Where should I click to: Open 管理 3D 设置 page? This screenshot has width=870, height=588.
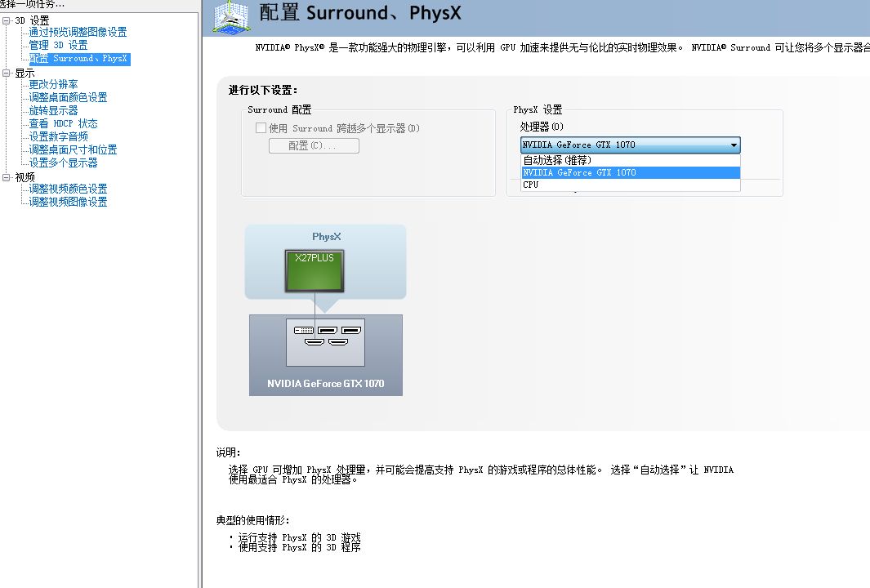58,45
